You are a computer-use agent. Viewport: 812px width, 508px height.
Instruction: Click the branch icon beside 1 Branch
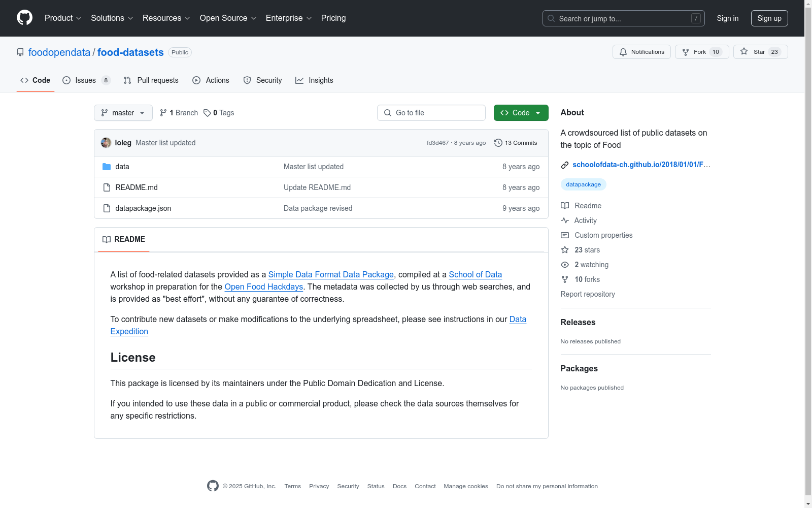pyautogui.click(x=163, y=113)
